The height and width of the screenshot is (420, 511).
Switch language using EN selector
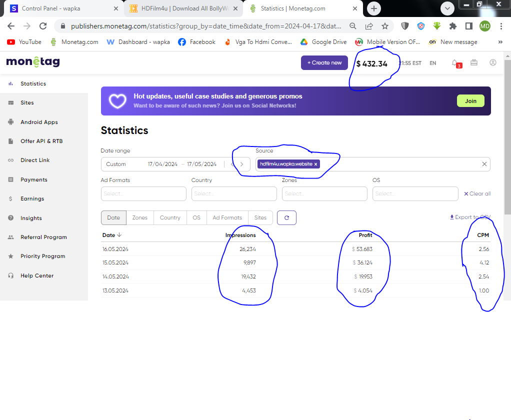pyautogui.click(x=432, y=63)
